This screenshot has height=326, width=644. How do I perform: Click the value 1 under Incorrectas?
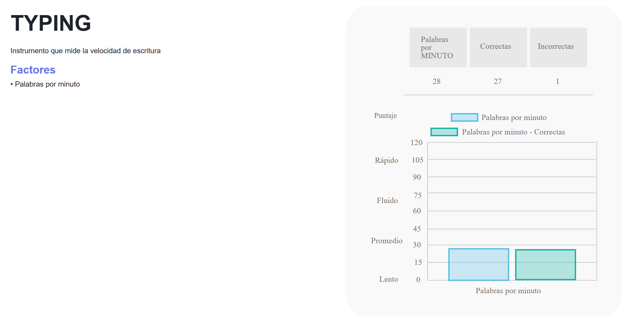[558, 82]
